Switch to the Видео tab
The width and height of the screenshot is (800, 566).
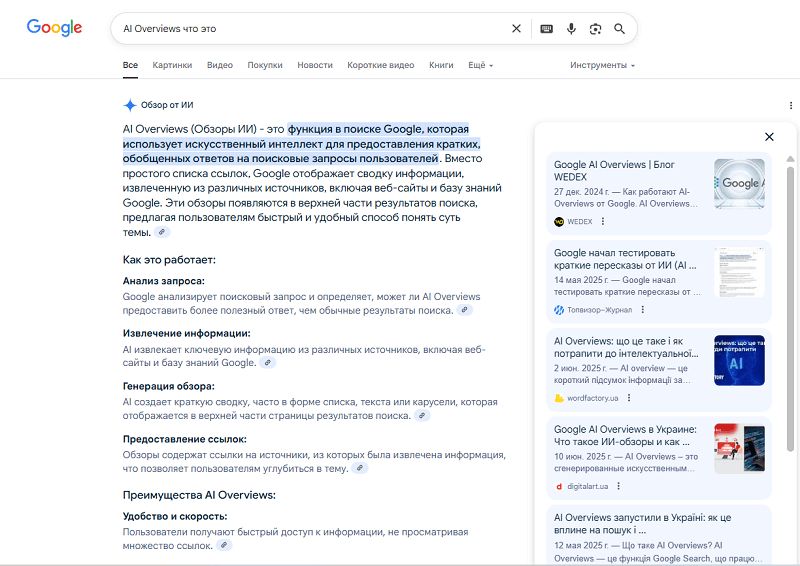click(220, 65)
